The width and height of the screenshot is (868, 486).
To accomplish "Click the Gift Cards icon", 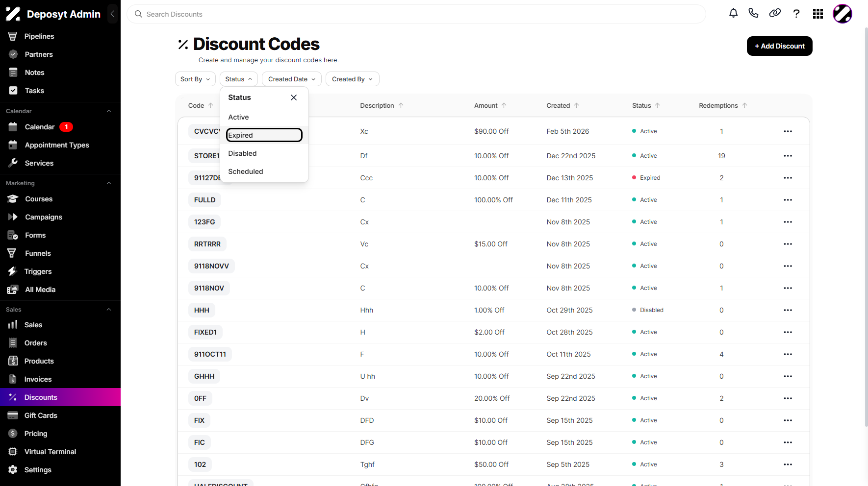I will [13, 415].
